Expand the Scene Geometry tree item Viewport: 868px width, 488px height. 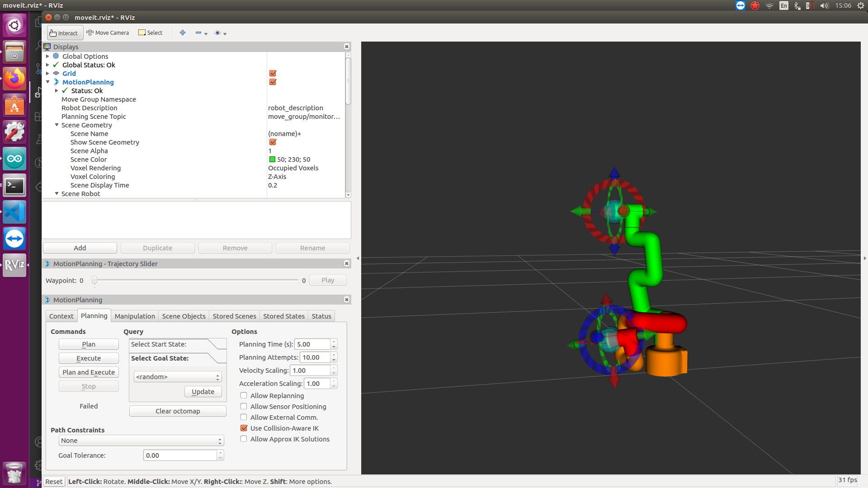pyautogui.click(x=57, y=125)
